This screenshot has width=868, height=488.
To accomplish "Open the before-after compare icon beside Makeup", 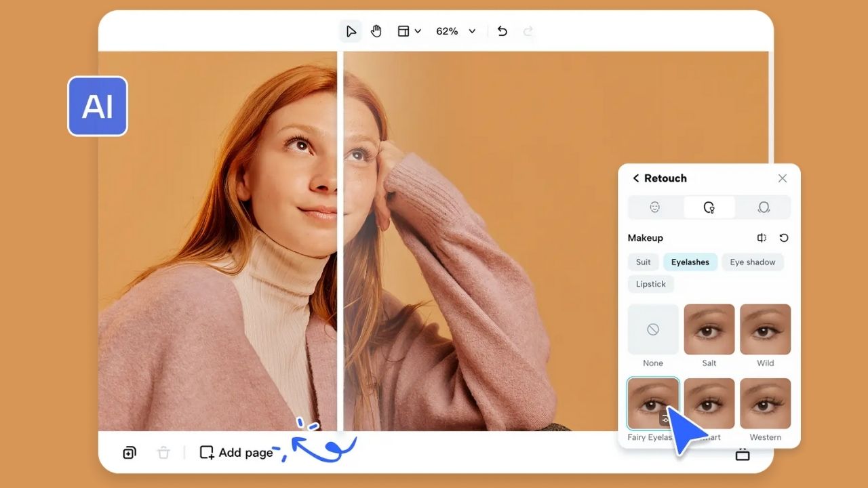I will pyautogui.click(x=761, y=238).
